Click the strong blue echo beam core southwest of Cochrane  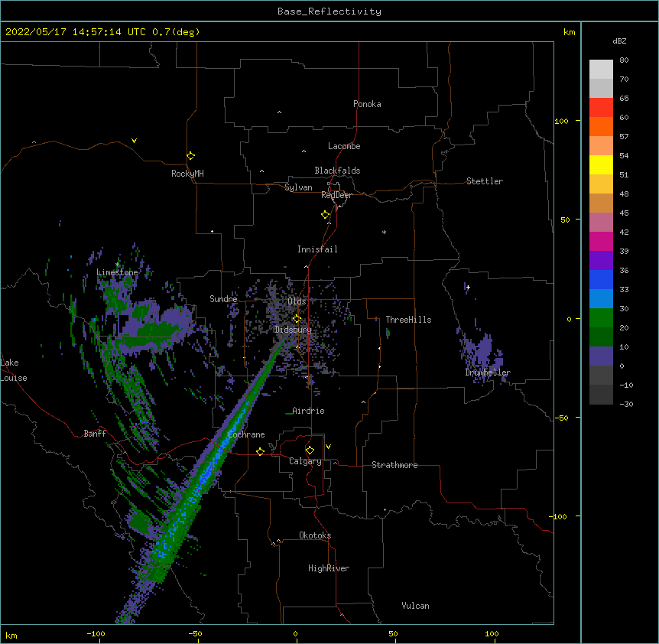pos(206,478)
